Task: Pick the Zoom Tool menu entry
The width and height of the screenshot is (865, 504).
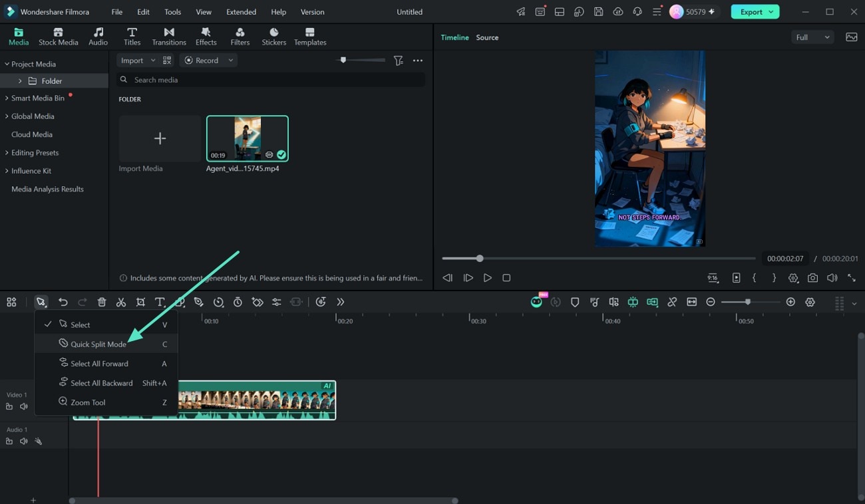Action: click(106, 402)
